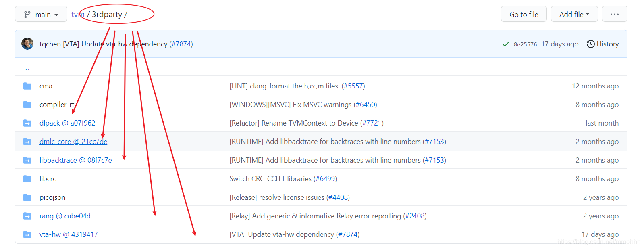This screenshot has width=644, height=249.
Task: Open the three-dot more options menu
Action: tap(615, 14)
